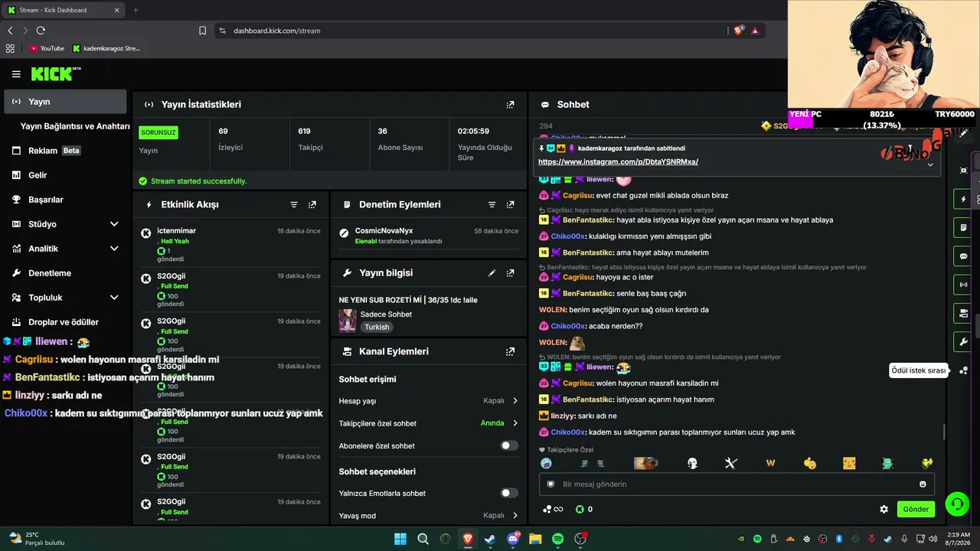Toggle Abonelere özel sohbet switch
The height and width of the screenshot is (551, 980).
click(x=509, y=446)
